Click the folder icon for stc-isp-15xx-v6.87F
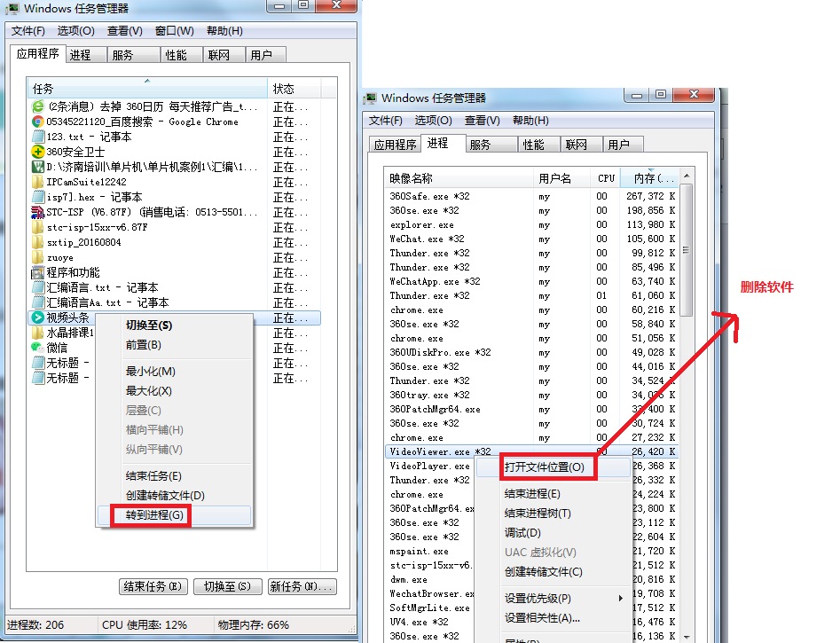840x643 pixels. (x=37, y=227)
